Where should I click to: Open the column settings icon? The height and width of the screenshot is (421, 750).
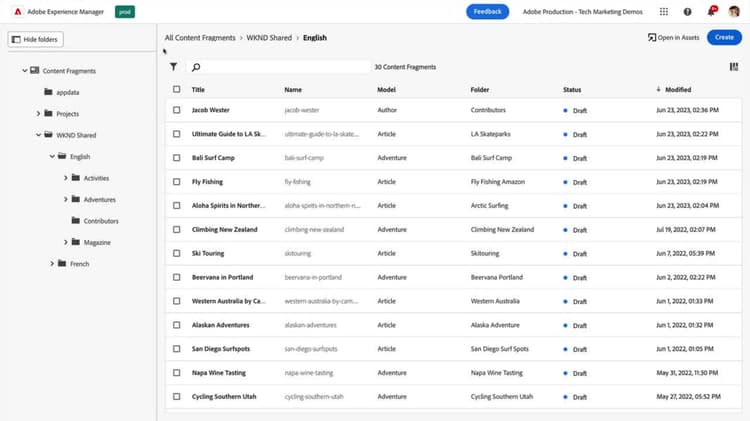[734, 67]
